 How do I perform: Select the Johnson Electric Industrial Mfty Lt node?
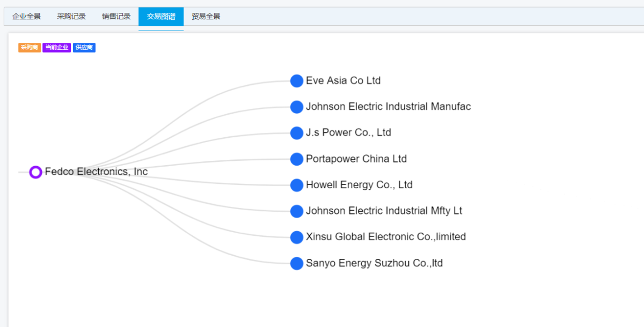297,211
